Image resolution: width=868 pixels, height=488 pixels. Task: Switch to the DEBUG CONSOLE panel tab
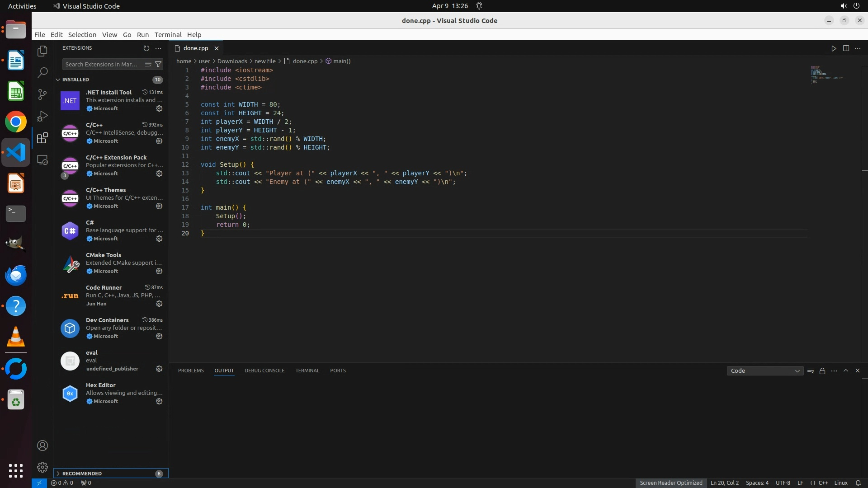(264, 371)
